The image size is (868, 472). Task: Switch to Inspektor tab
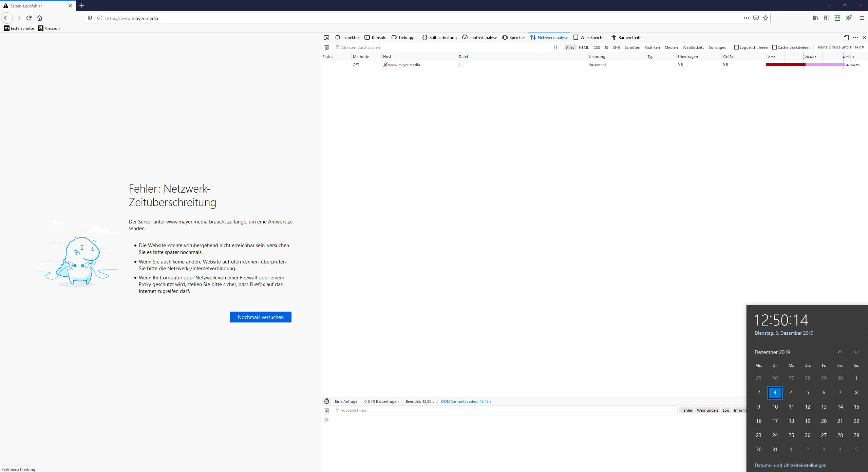[347, 38]
